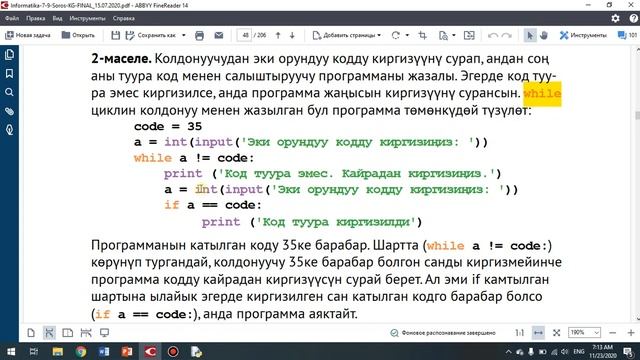Expand recognize document dropdown arrow
This screenshot has height=360, width=640.
click(454, 36)
